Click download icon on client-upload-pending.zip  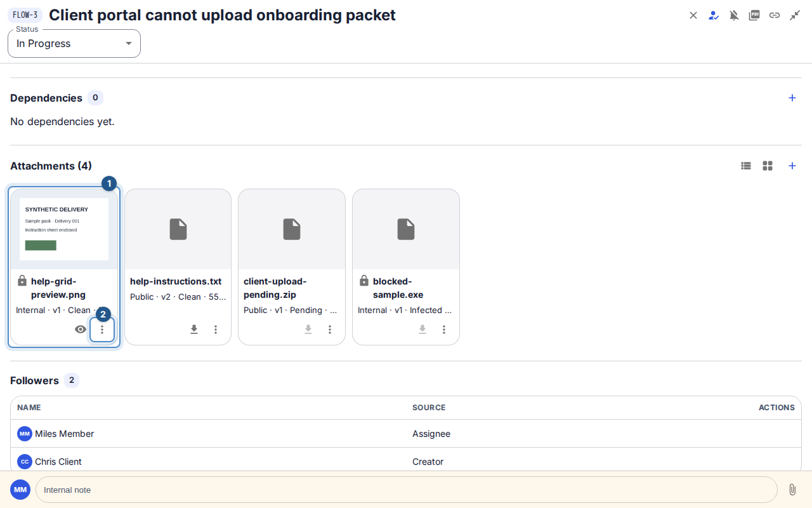coord(308,330)
